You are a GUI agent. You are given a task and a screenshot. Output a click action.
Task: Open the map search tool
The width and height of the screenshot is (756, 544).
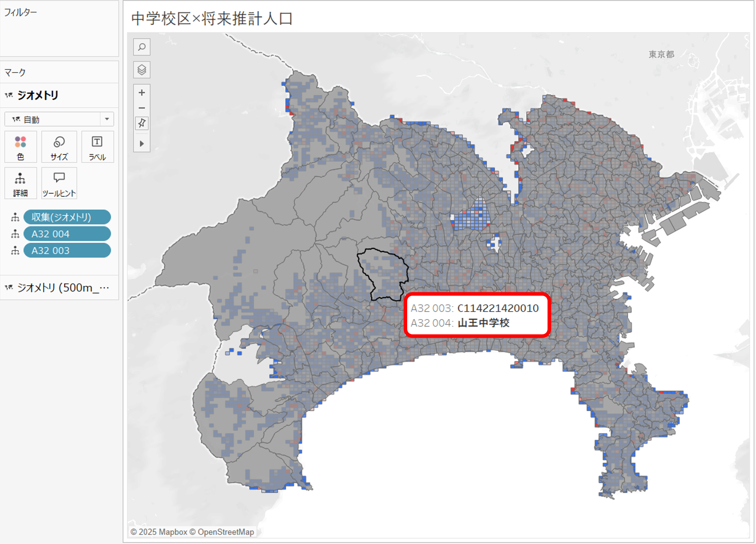[142, 47]
